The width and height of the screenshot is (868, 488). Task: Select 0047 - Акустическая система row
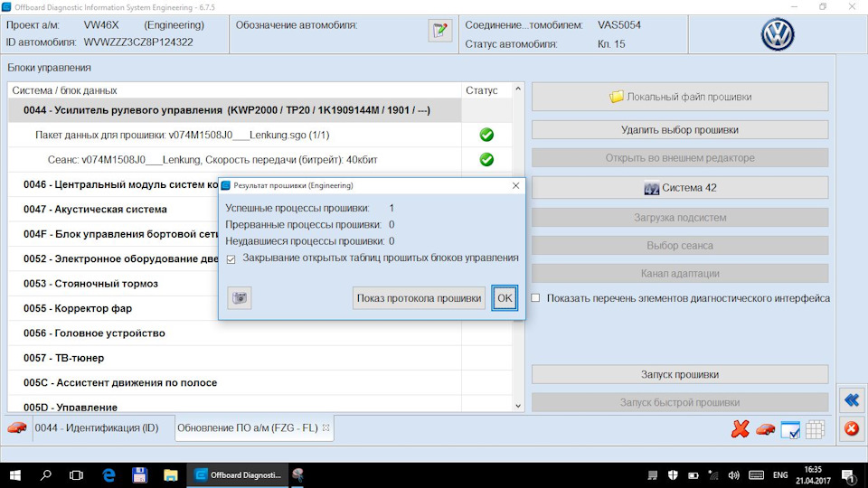[x=113, y=209]
